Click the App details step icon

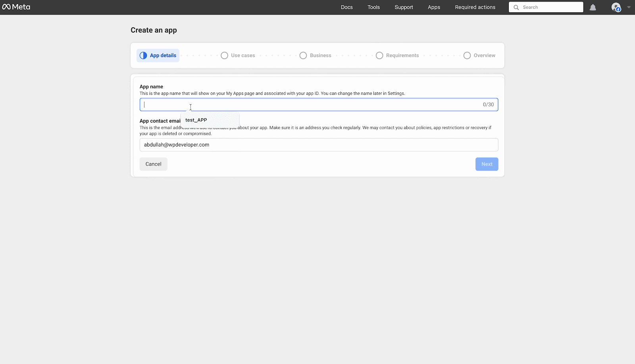pyautogui.click(x=143, y=55)
